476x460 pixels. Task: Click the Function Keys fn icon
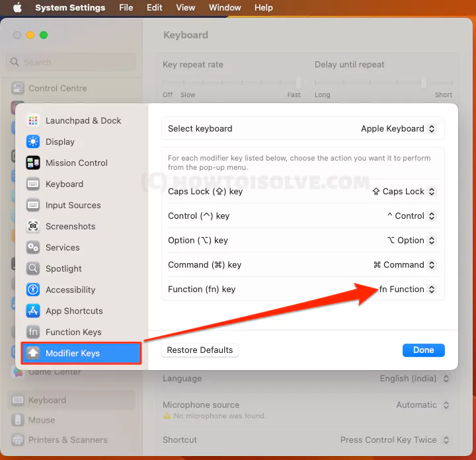coord(33,332)
